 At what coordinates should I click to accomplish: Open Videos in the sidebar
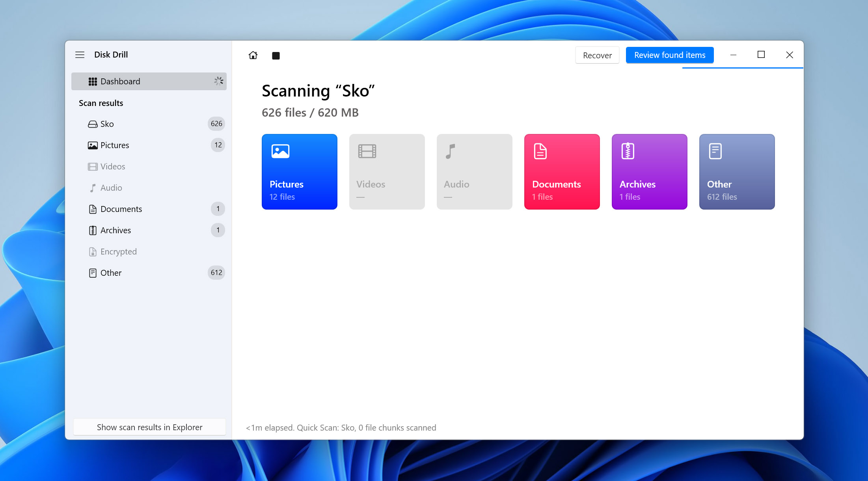(149, 166)
